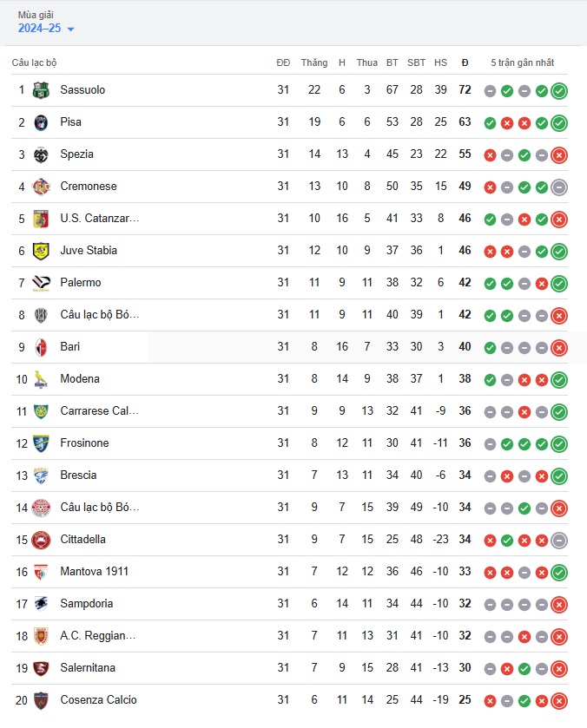
Task: Select the Salernitana seahorse crest
Action: pyautogui.click(x=41, y=668)
